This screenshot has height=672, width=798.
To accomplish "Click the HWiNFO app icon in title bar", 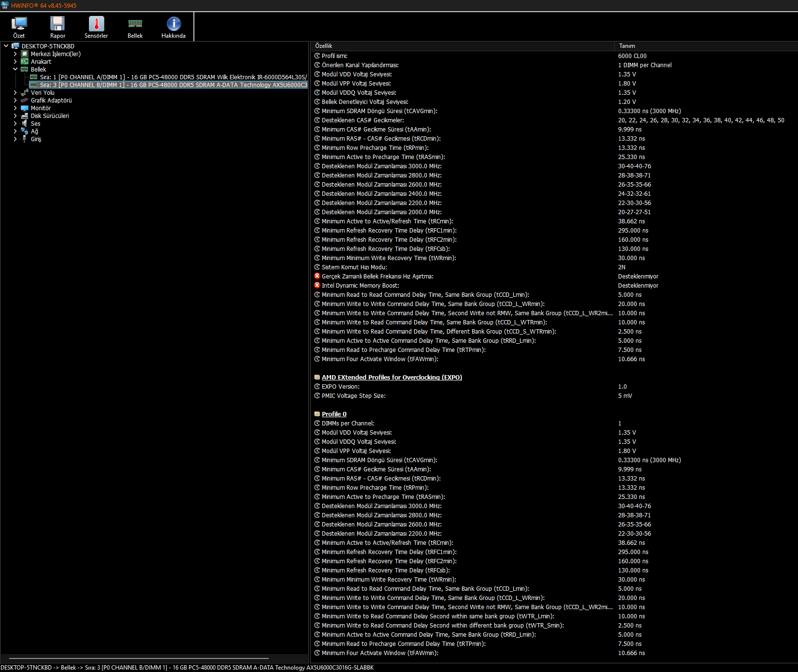I will (5, 5).
